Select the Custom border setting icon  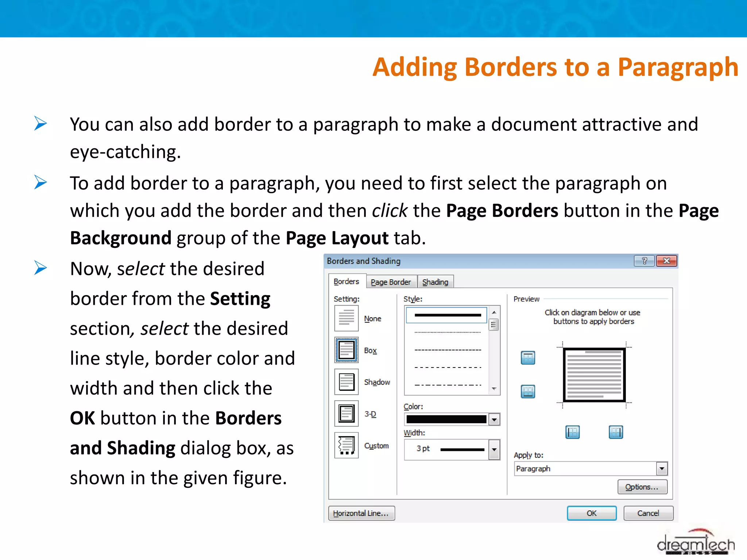(x=346, y=445)
